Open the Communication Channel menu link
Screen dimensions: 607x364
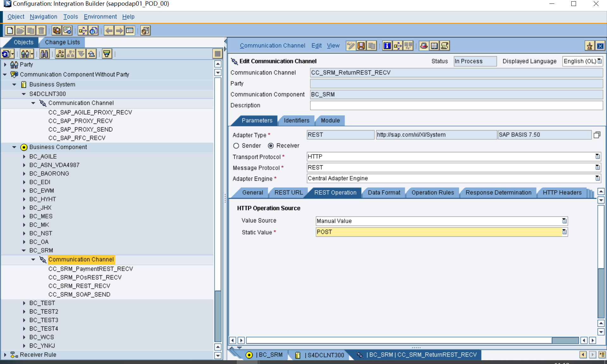[x=273, y=46]
